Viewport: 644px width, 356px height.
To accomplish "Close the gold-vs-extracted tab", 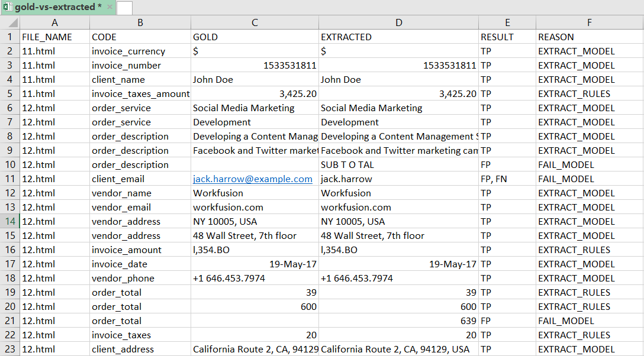I will 110,7.
